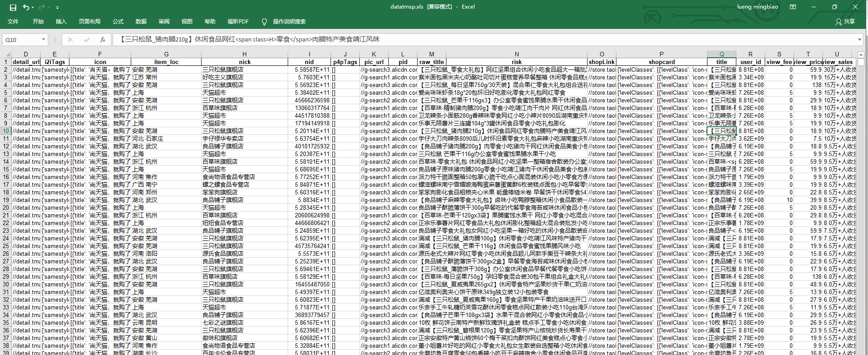Image resolution: width=868 pixels, height=355 pixels.
Task: Click nid cell 20600624998
Action: [x=309, y=215]
